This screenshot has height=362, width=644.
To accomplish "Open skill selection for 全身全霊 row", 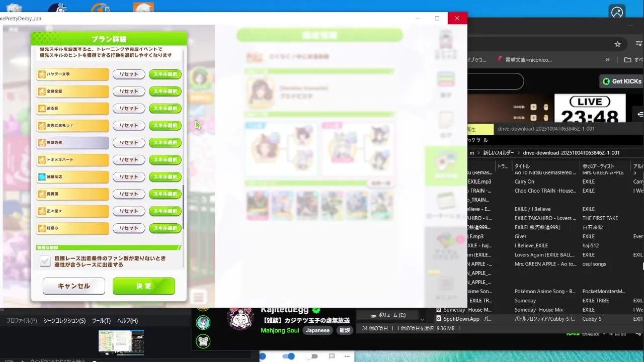I will 165,92.
